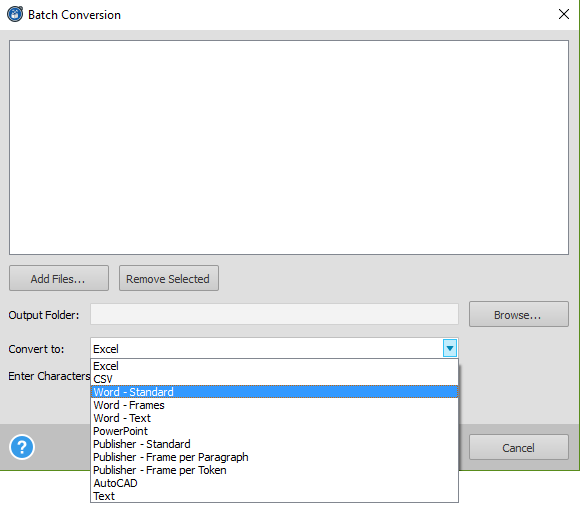Choose Text as output format

(274, 496)
